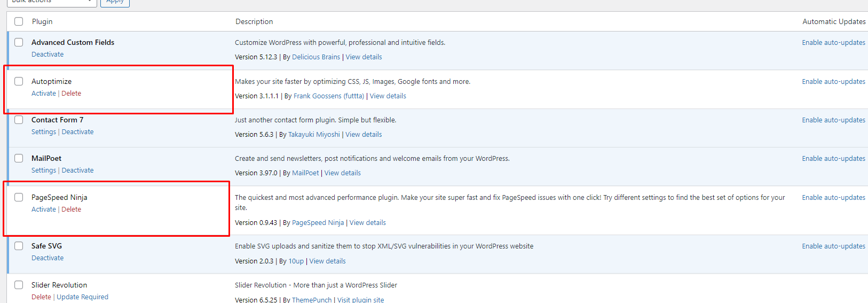This screenshot has width=868, height=303.
Task: View details for Safe SVG
Action: (x=328, y=261)
